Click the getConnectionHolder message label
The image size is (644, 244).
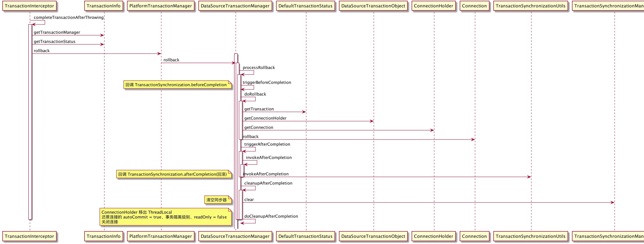point(265,118)
